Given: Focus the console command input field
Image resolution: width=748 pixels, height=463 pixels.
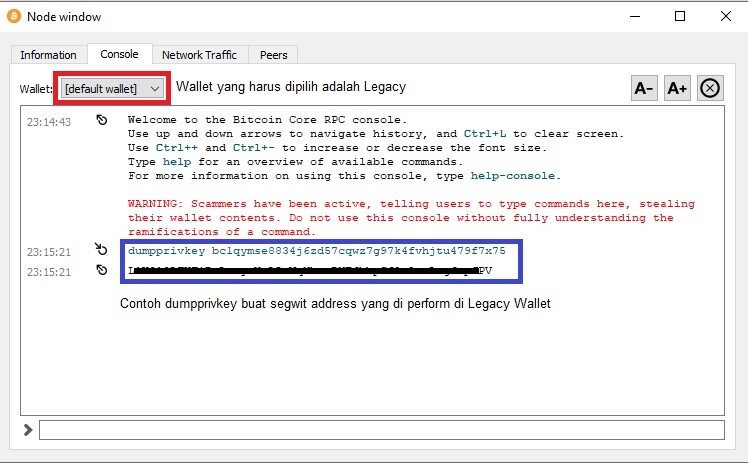Looking at the screenshot, I should pyautogui.click(x=382, y=430).
